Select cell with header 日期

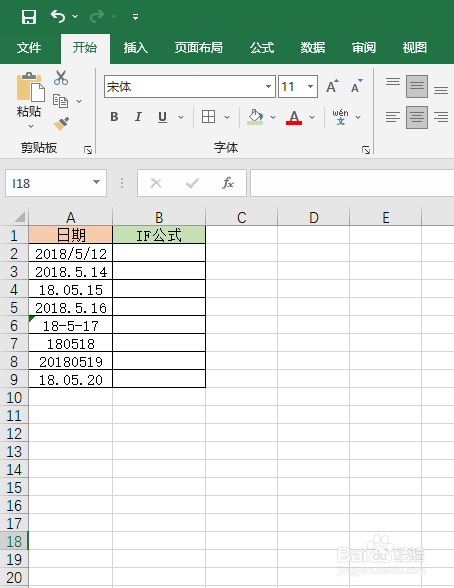point(70,235)
